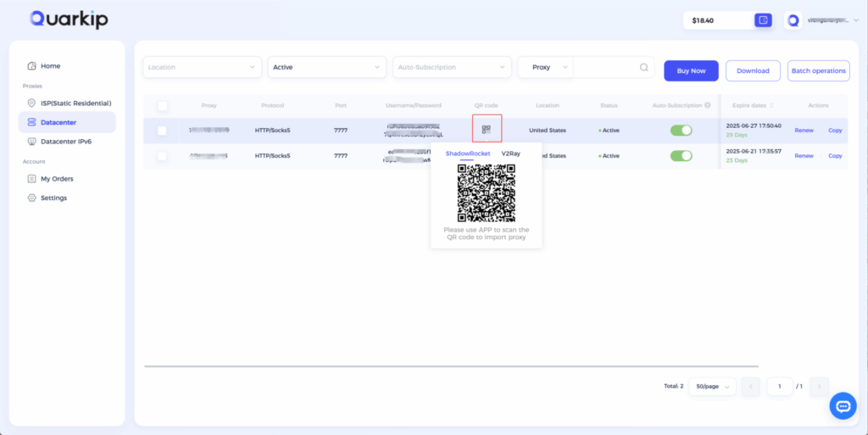Focus the proxy search input field
The height and width of the screenshot is (435, 868).
coord(605,67)
